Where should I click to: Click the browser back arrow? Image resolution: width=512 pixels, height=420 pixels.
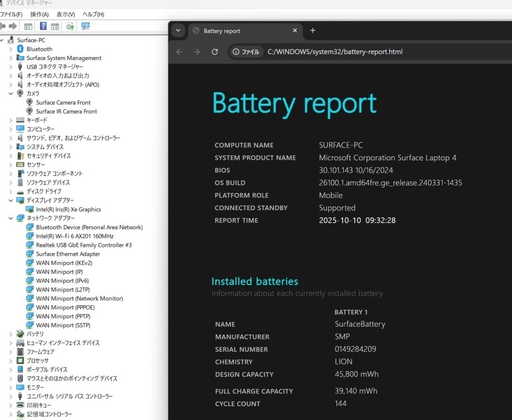pos(179,52)
